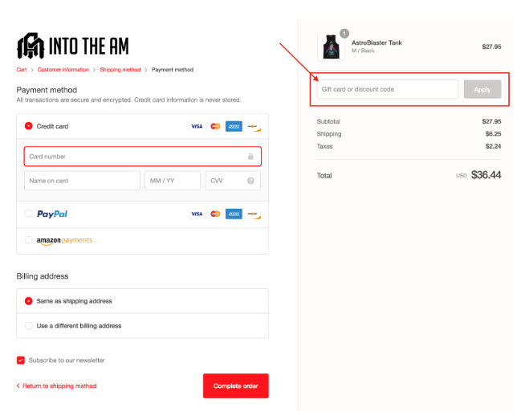This screenshot has width=529, height=420.
Task: Open Customer information breadcrumb link
Action: click(63, 70)
